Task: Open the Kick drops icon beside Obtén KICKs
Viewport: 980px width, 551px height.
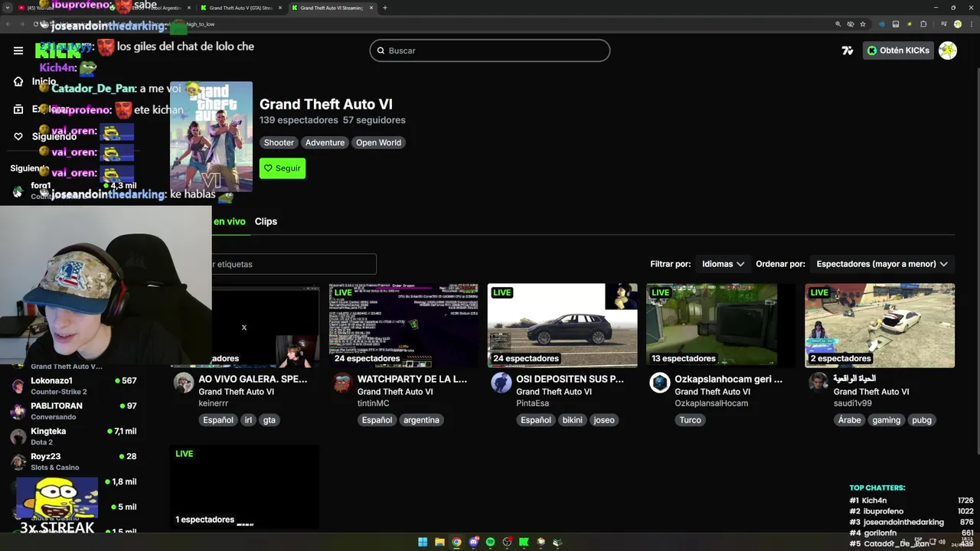Action: (x=847, y=51)
